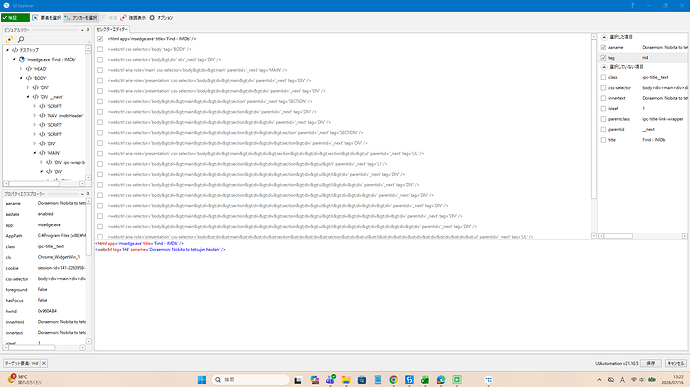Image resolution: width=690 pixels, height=387 pixels.
Task: Open Microsoft Store from the taskbar
Action: (362, 380)
